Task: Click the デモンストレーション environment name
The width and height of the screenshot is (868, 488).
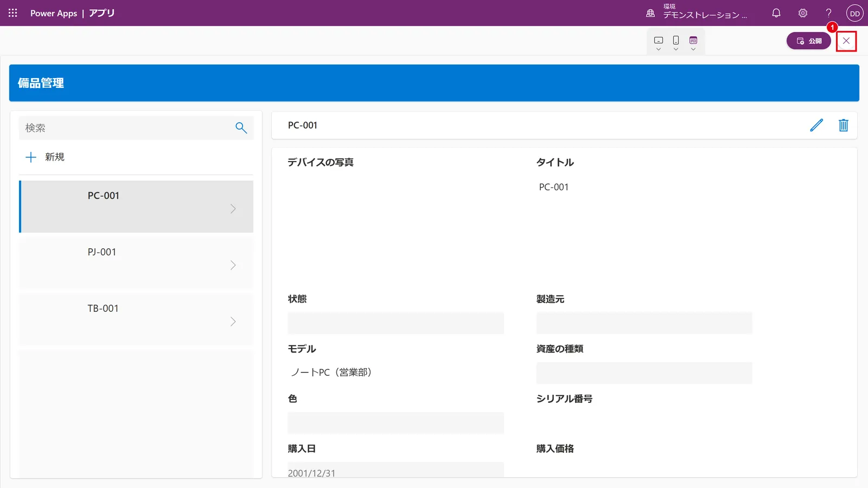Action: (x=705, y=15)
